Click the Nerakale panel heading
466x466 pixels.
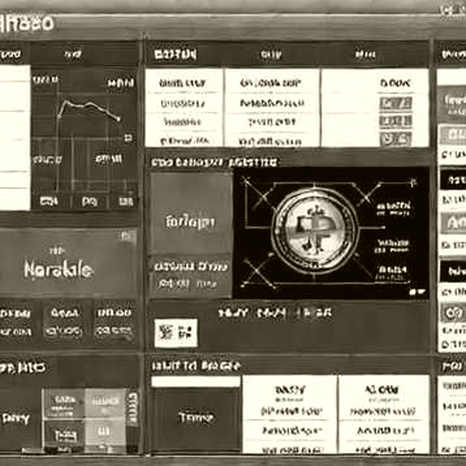click(58, 270)
